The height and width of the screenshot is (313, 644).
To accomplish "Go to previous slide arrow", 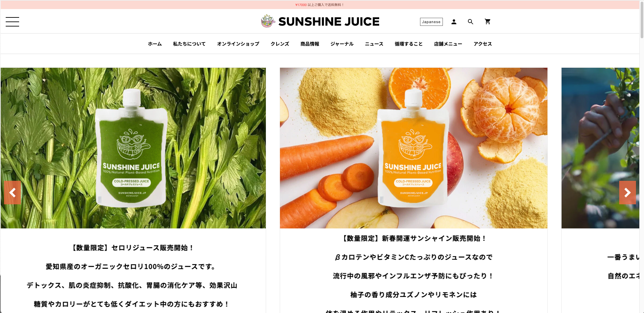I will pos(12,193).
